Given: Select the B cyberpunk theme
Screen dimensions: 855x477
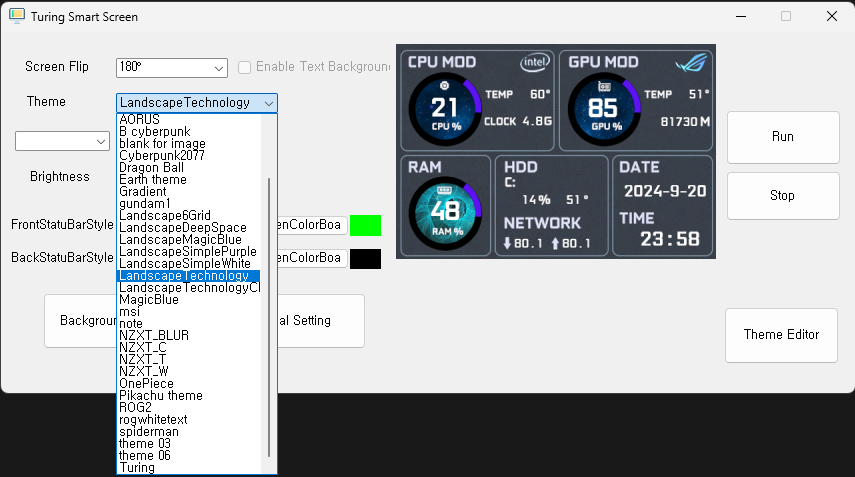Looking at the screenshot, I should click(189, 131).
